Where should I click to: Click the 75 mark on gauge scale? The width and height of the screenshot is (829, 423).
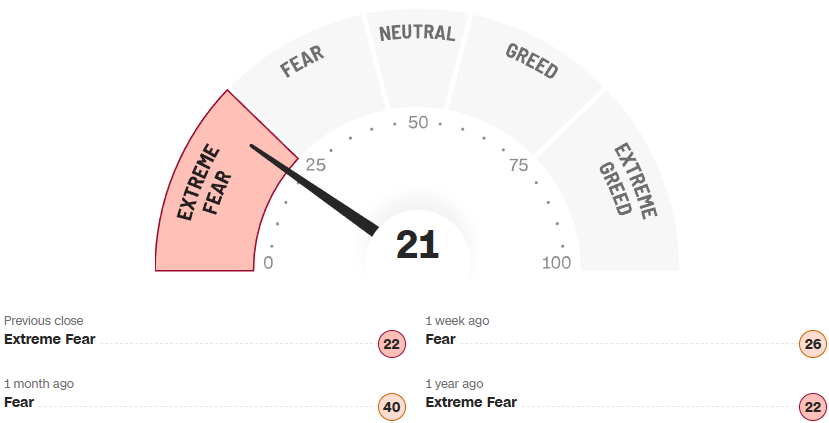click(x=518, y=165)
